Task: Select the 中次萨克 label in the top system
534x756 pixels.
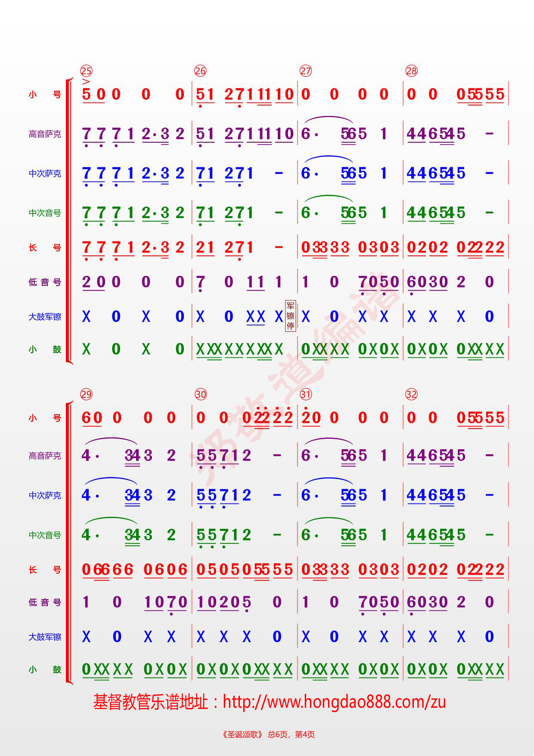Action: tap(45, 174)
